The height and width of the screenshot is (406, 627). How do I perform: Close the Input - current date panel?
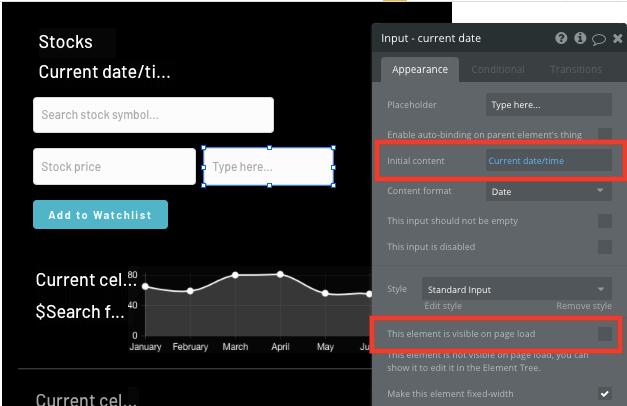tap(617, 38)
